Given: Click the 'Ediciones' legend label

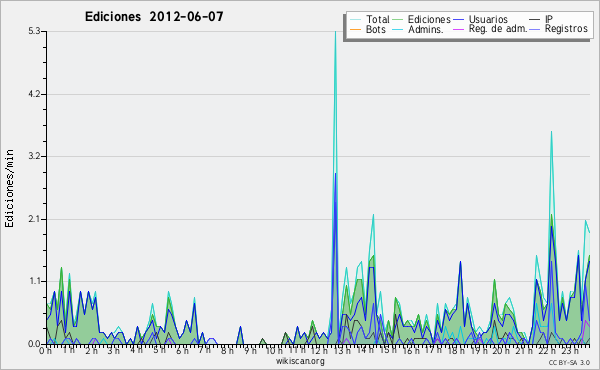Looking at the screenshot, I should pyautogui.click(x=429, y=19).
